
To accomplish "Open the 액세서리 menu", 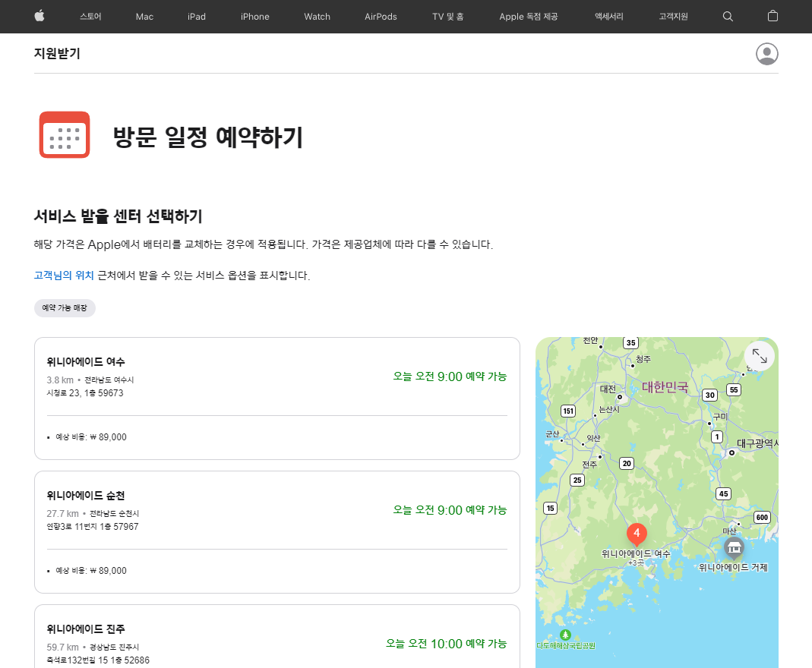I will point(609,17).
